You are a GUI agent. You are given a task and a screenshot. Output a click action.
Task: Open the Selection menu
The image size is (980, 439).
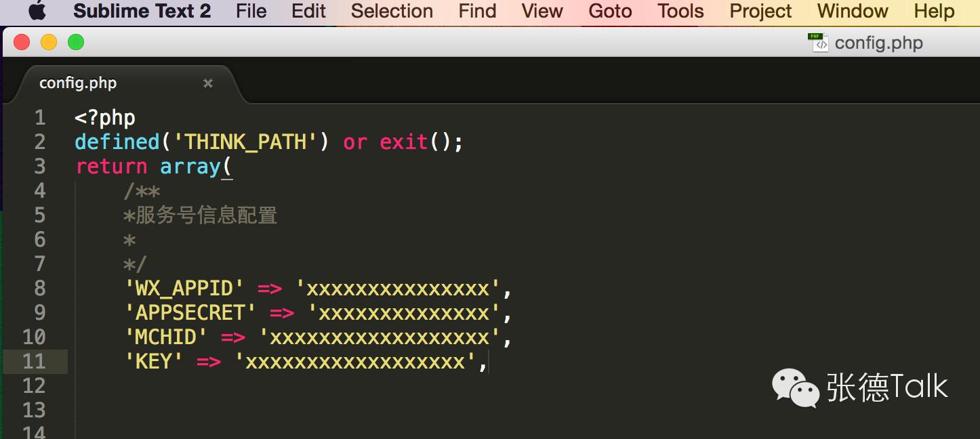(392, 12)
